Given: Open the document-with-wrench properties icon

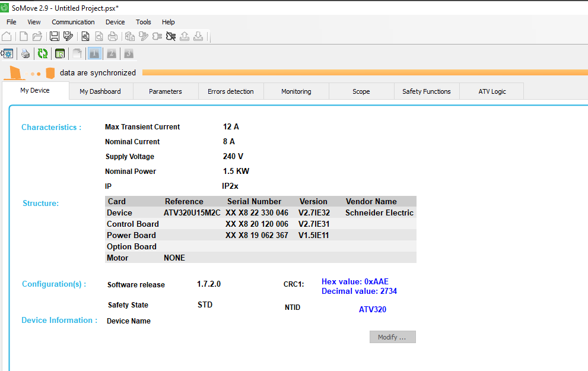Looking at the screenshot, I should tap(85, 36).
